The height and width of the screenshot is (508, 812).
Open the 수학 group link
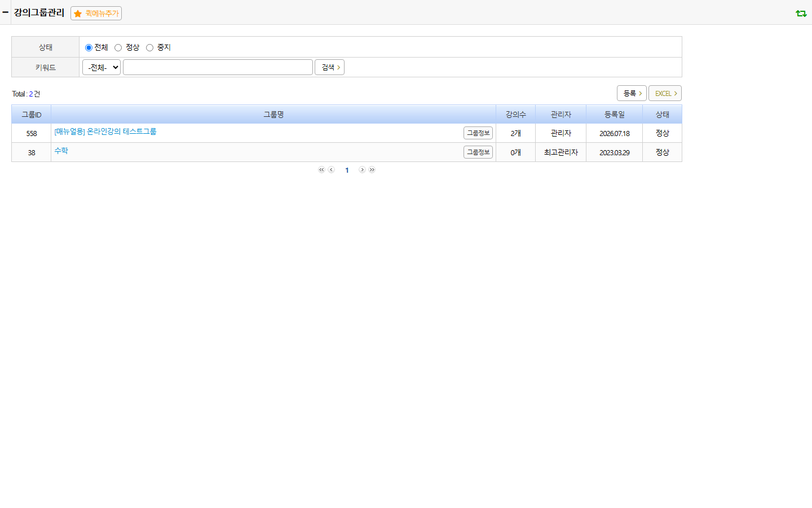tap(61, 151)
